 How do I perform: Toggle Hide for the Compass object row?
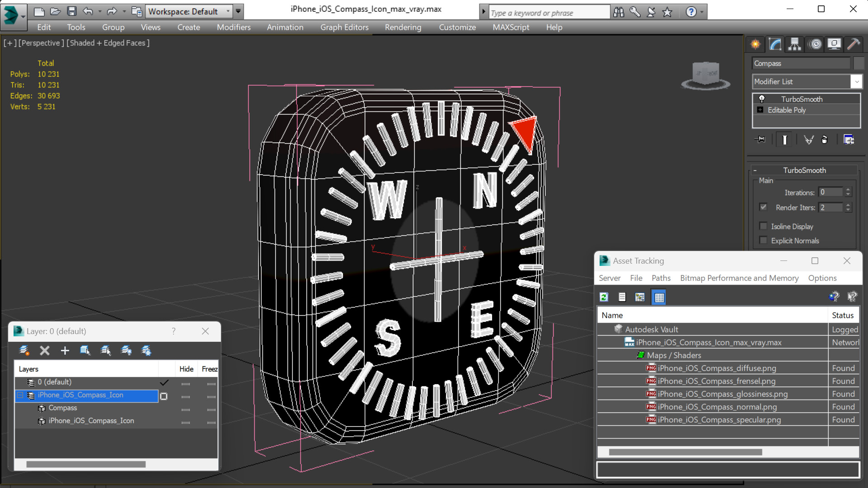[186, 410]
